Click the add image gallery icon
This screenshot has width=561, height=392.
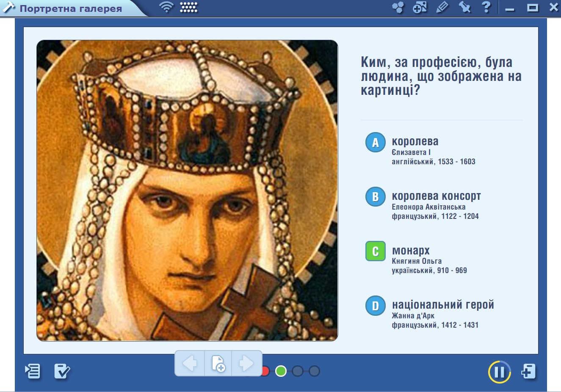(420, 7)
